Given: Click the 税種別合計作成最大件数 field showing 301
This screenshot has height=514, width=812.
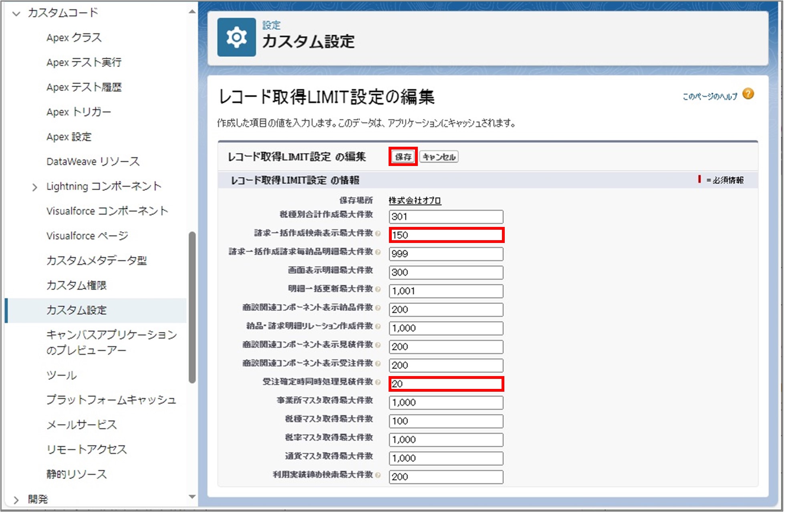Looking at the screenshot, I should click(446, 217).
